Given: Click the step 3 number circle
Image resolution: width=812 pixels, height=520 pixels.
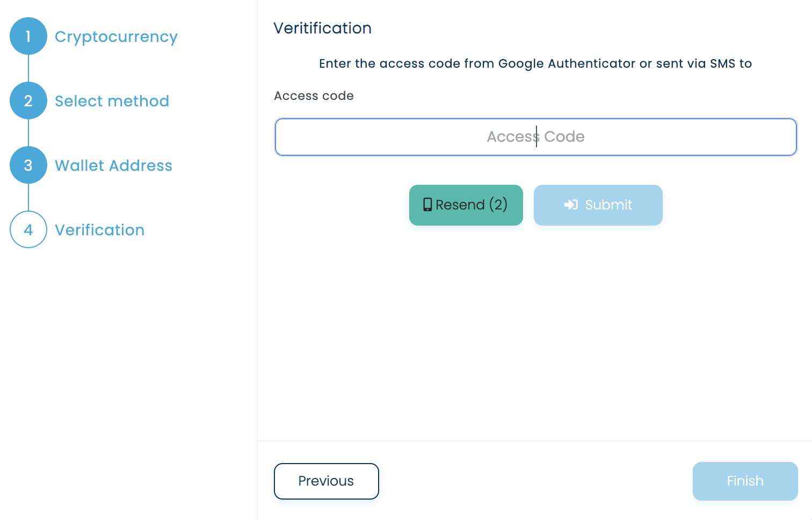Looking at the screenshot, I should [28, 165].
